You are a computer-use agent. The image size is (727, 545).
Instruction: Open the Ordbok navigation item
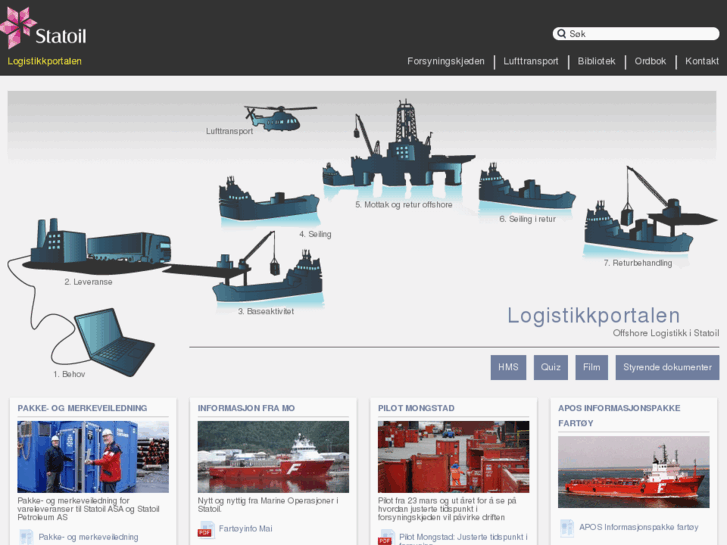(x=650, y=61)
